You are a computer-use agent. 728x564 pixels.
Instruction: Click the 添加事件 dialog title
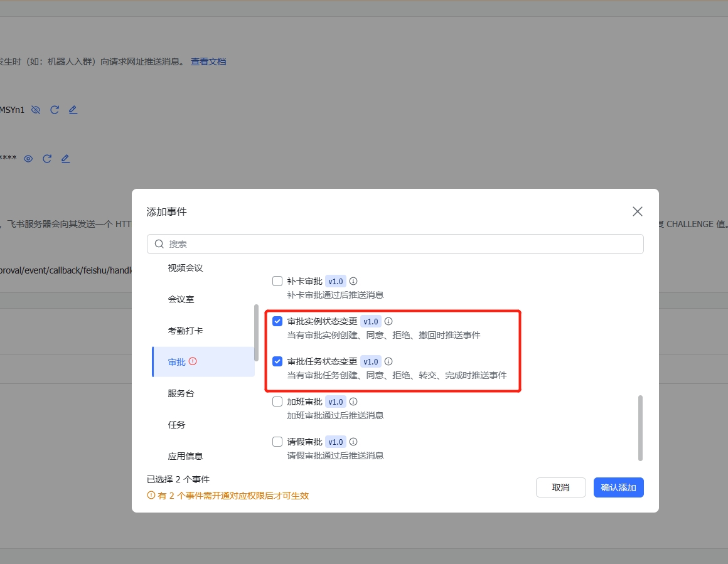(x=167, y=211)
